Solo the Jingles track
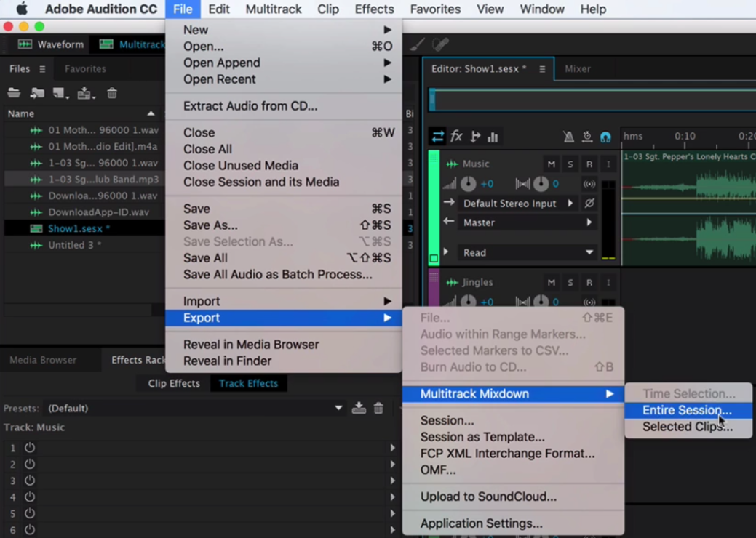This screenshot has width=756, height=538. 570,282
